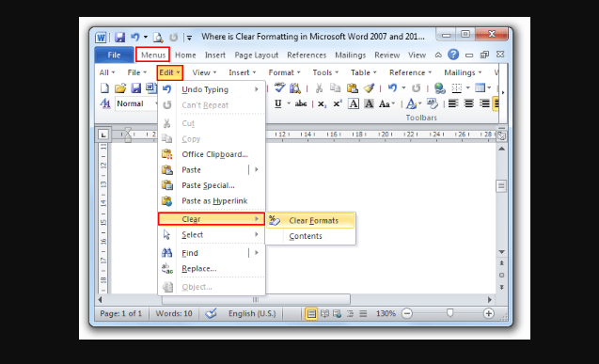This screenshot has width=599, height=364.
Task: Switch to the Menus tab
Action: (153, 55)
